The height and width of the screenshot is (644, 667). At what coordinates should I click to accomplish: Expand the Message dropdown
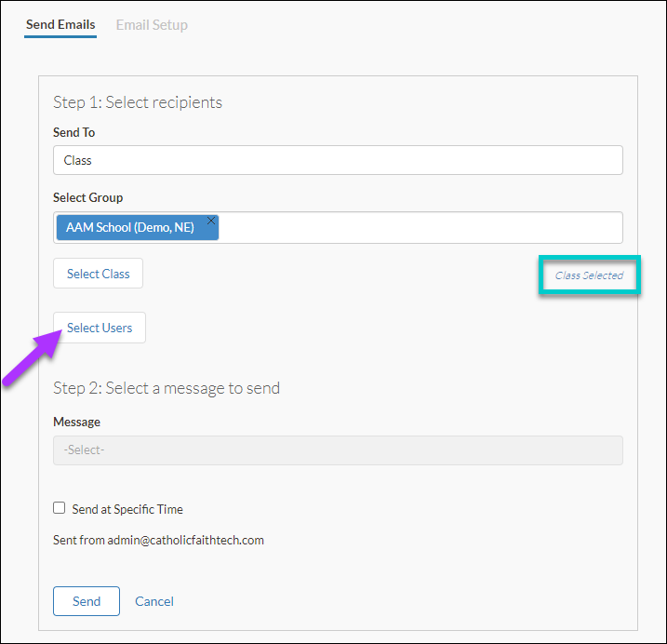pyautogui.click(x=338, y=449)
